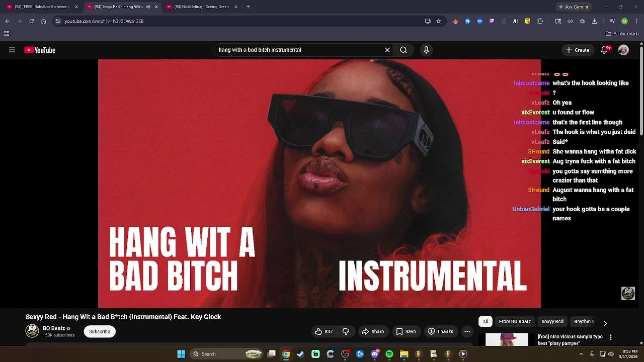Viewport: 644px width, 362px height.
Task: Install or cast page icon in address bar
Action: pyautogui.click(x=428, y=21)
